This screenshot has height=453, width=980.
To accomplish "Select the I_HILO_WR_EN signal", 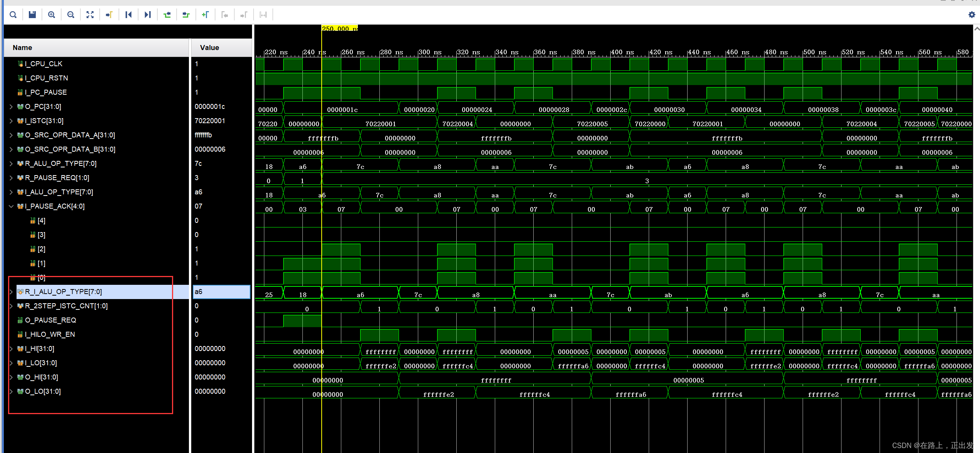I will (50, 334).
